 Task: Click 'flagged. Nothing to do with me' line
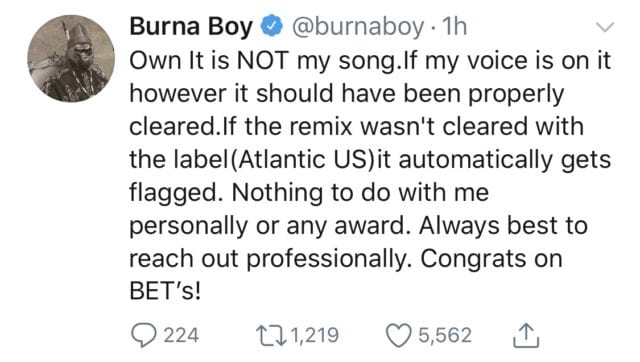coord(309,193)
